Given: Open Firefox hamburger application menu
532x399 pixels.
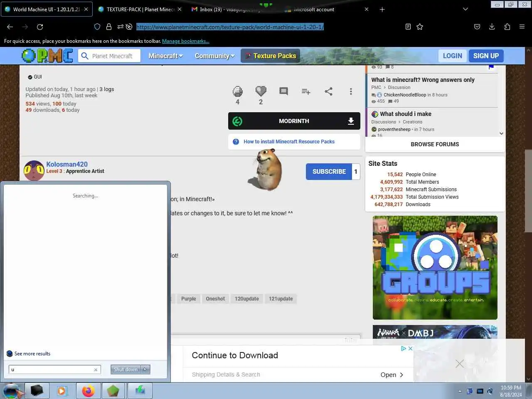Looking at the screenshot, I should (x=522, y=27).
